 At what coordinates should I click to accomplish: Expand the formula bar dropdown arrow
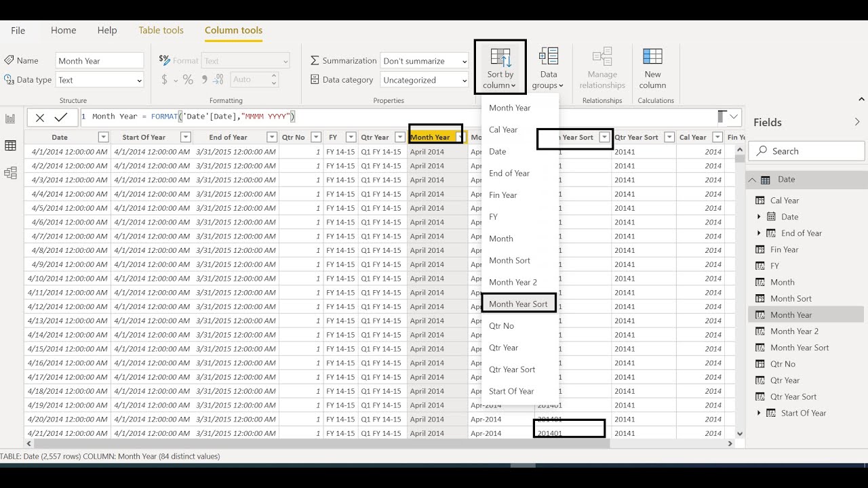pos(734,117)
